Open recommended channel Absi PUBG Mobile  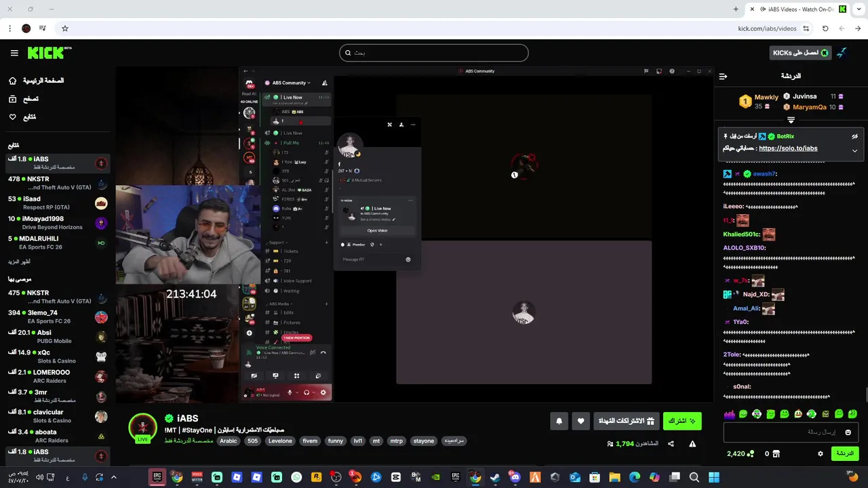tap(58, 336)
